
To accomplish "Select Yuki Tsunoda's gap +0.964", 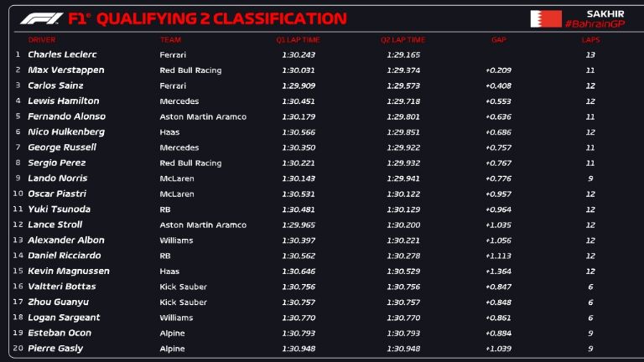I will pos(498,209).
